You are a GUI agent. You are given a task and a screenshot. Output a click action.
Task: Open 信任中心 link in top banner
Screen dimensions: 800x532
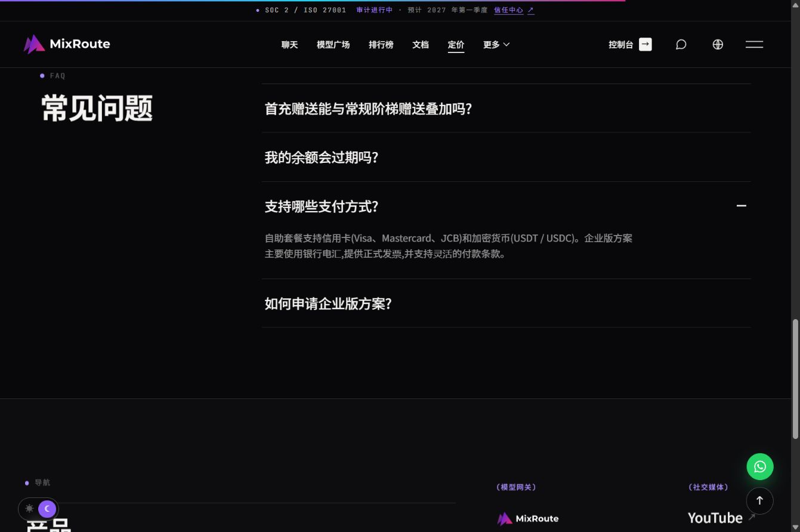coord(514,10)
